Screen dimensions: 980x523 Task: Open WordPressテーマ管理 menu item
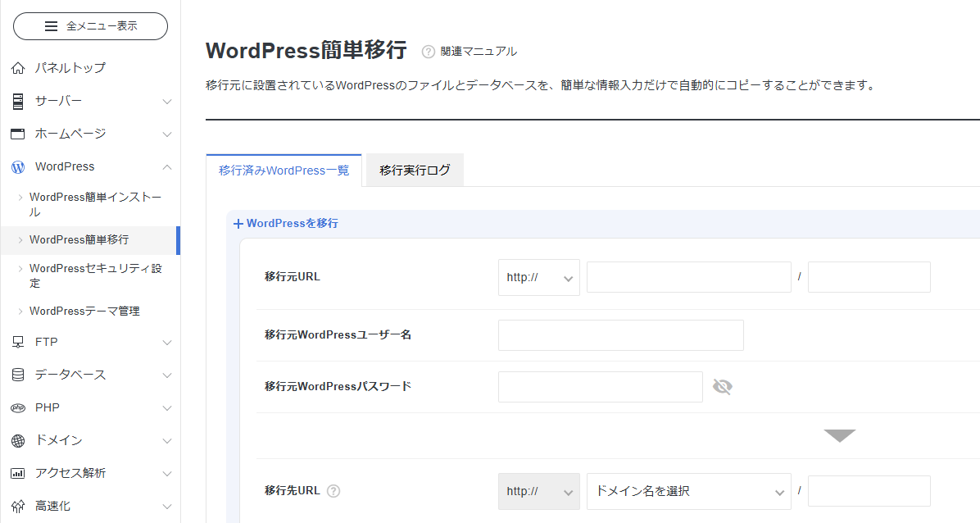point(84,311)
